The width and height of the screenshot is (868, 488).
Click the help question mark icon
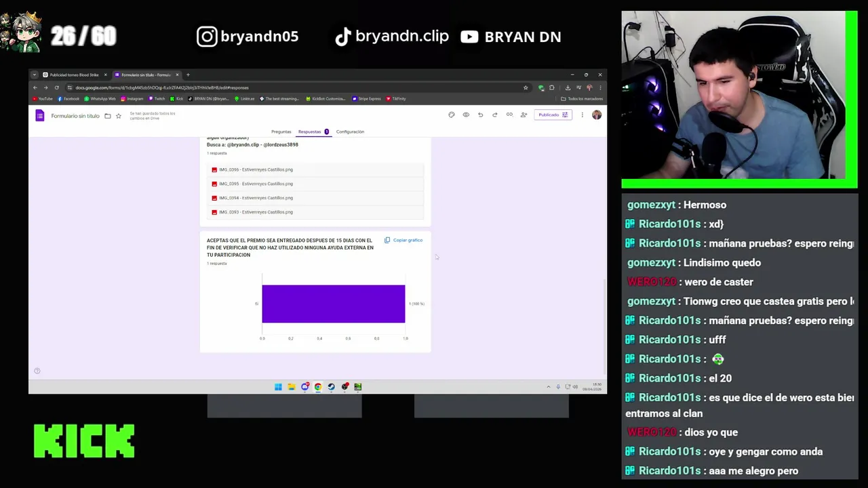37,371
